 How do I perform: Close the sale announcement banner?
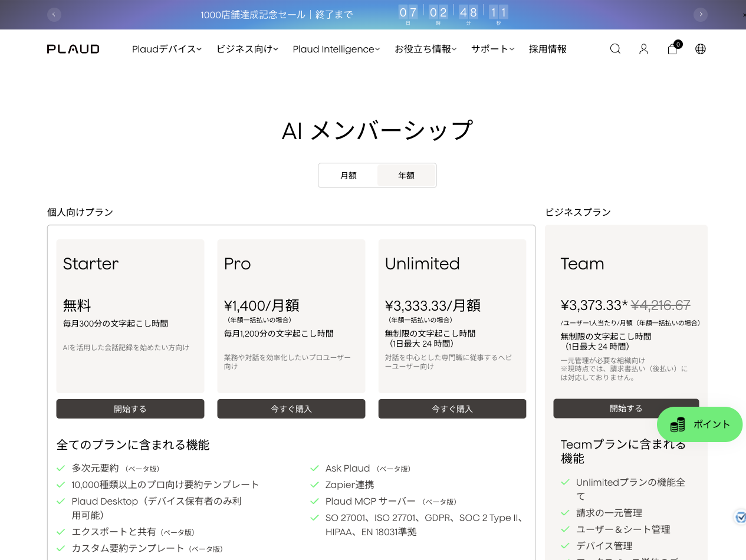click(744, 15)
